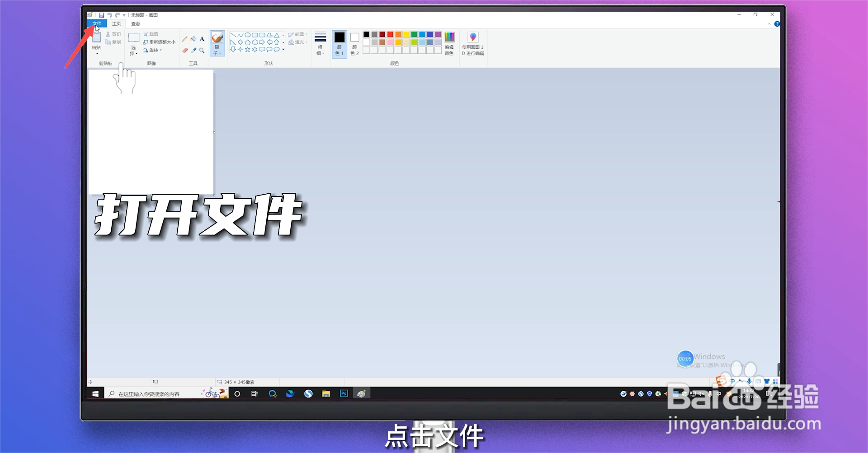Select the Oval shape
The image size is (868, 453).
click(x=247, y=35)
